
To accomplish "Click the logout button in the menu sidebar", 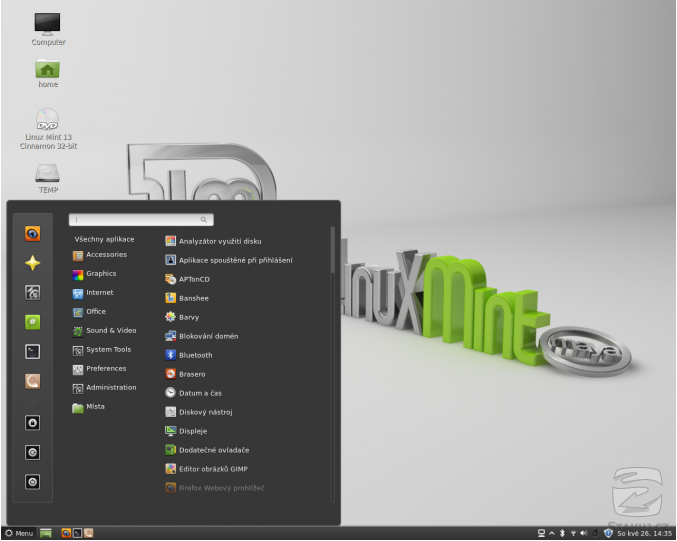I will (x=32, y=452).
